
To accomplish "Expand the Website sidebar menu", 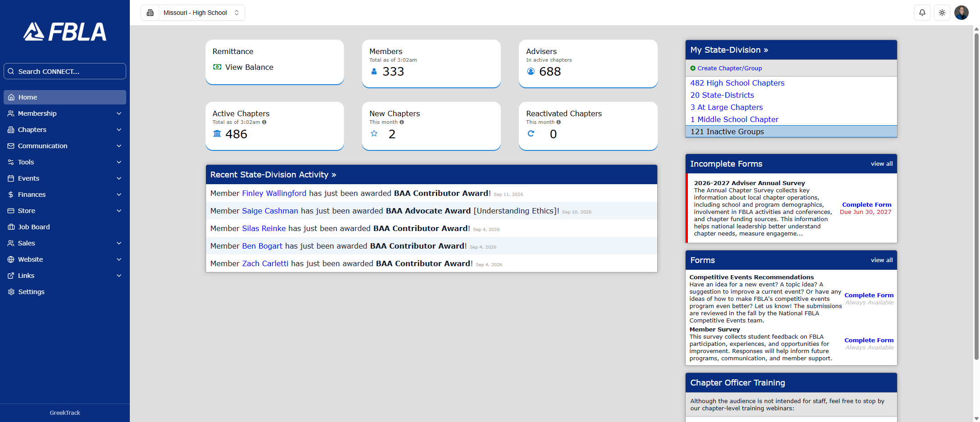I will pyautogui.click(x=65, y=259).
